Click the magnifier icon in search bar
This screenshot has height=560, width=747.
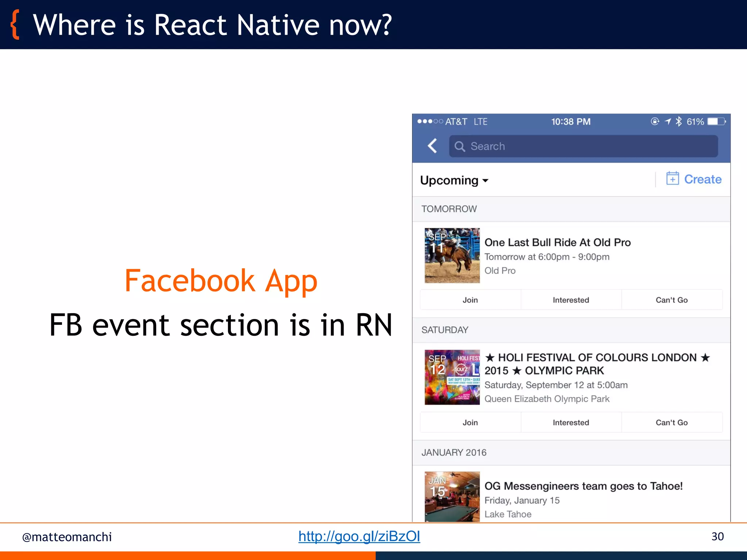[x=460, y=147]
